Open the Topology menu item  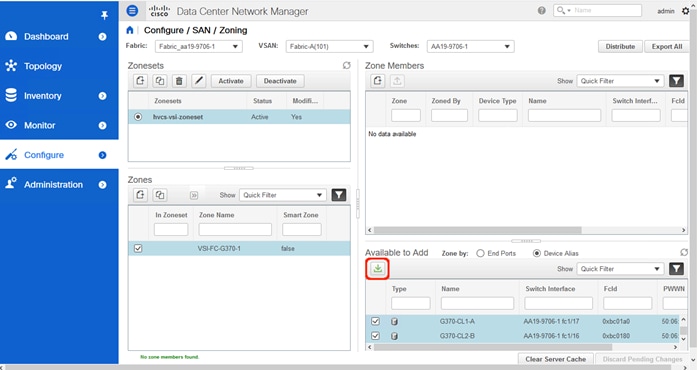point(43,66)
